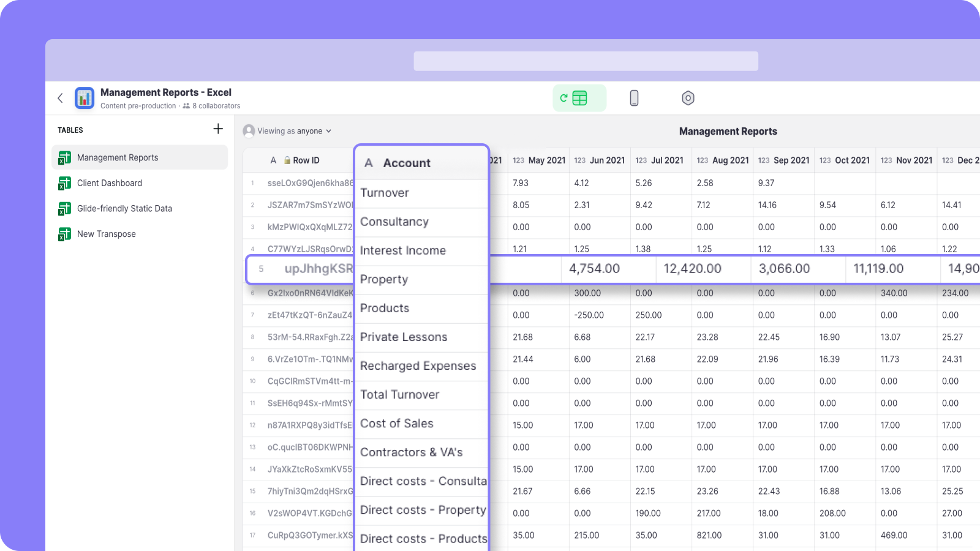Screen dimensions: 980x551
Task: Click the back arrow icon
Action: [60, 98]
